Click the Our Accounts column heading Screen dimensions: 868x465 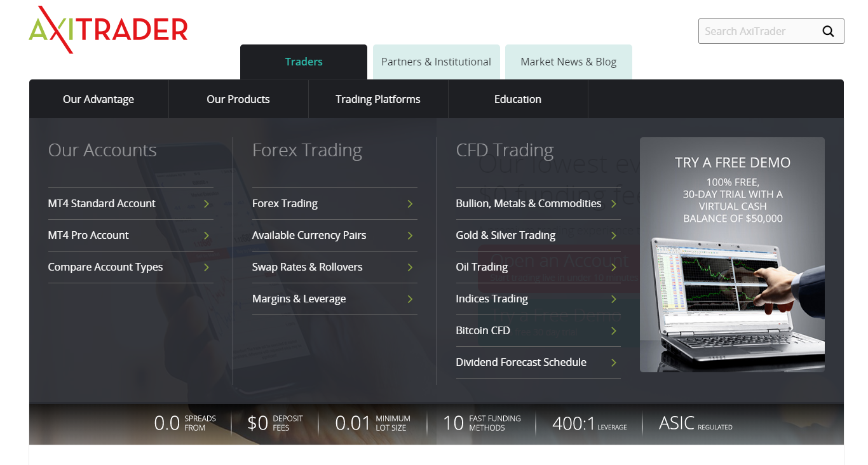pos(102,150)
